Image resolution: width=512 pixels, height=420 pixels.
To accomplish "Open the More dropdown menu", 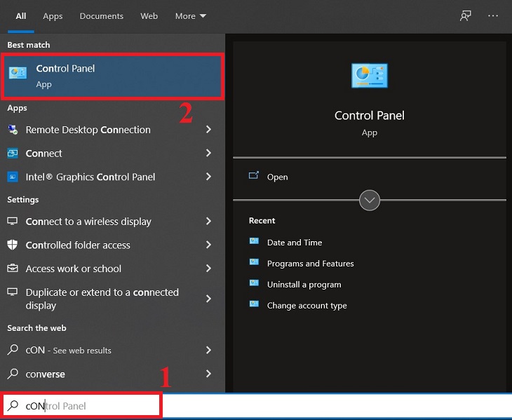I will tap(190, 16).
